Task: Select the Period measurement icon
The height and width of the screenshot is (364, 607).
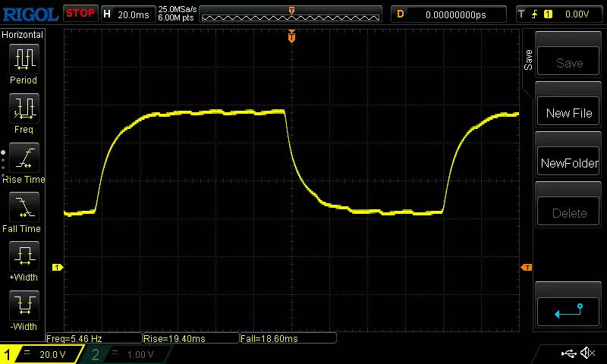Action: [24, 59]
